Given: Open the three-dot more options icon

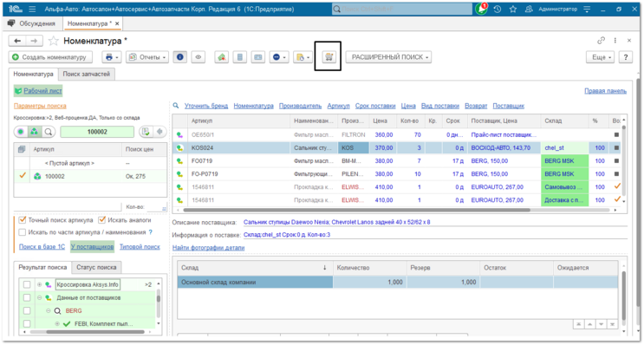Looking at the screenshot, I should coord(615,40).
